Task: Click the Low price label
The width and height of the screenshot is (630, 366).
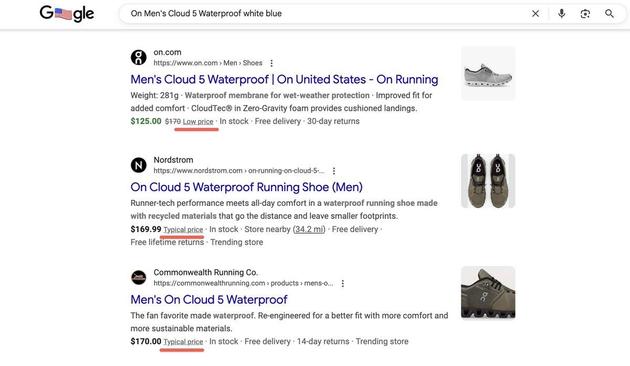Action: (x=198, y=121)
